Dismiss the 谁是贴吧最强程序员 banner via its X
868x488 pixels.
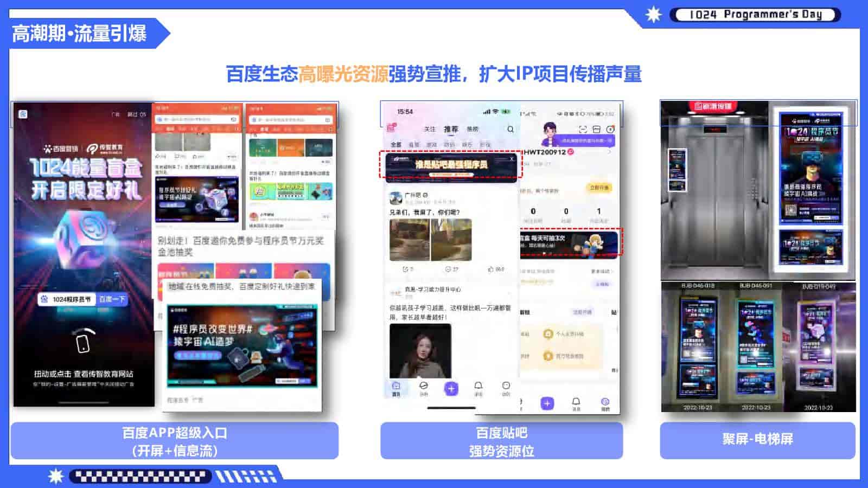512,158
